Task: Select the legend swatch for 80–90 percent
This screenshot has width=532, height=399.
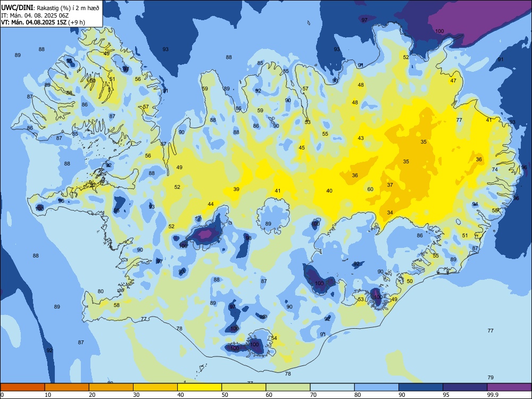Action: coord(377,387)
